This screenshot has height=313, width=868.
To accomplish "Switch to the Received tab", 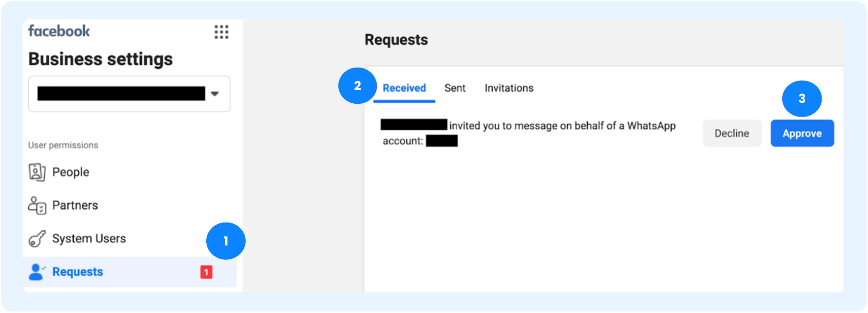I will [x=404, y=88].
